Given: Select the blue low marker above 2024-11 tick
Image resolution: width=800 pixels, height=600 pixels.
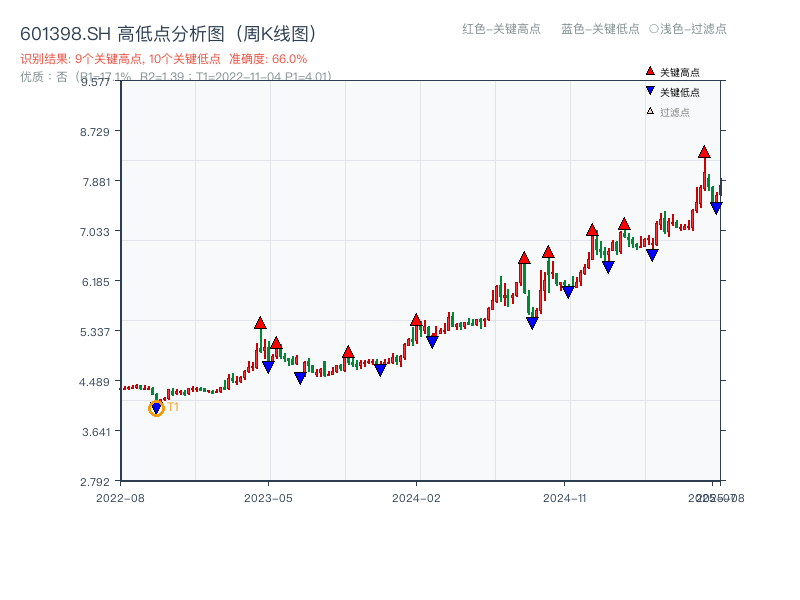Looking at the screenshot, I should [568, 291].
